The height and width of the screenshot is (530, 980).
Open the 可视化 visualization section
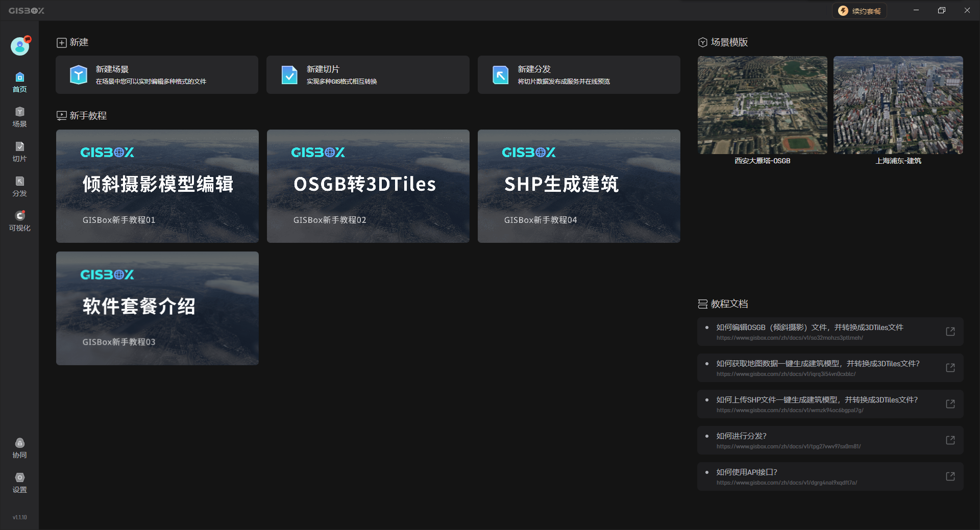click(19, 221)
